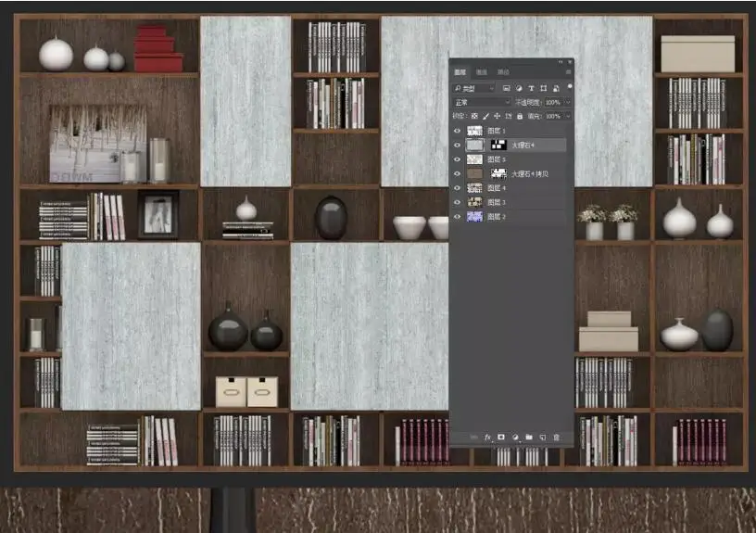Click the layer name 图层 4
This screenshot has height=533, width=756.
(x=497, y=188)
